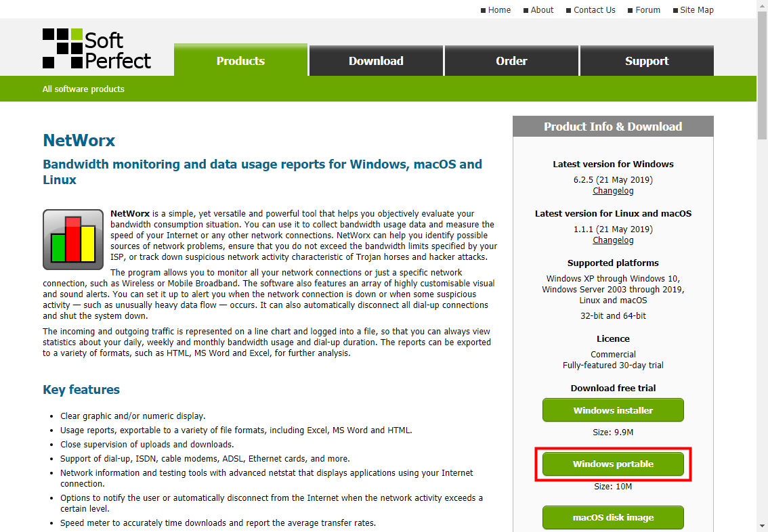Open the Download tab
Image resolution: width=768 pixels, height=532 pixels.
pos(376,61)
